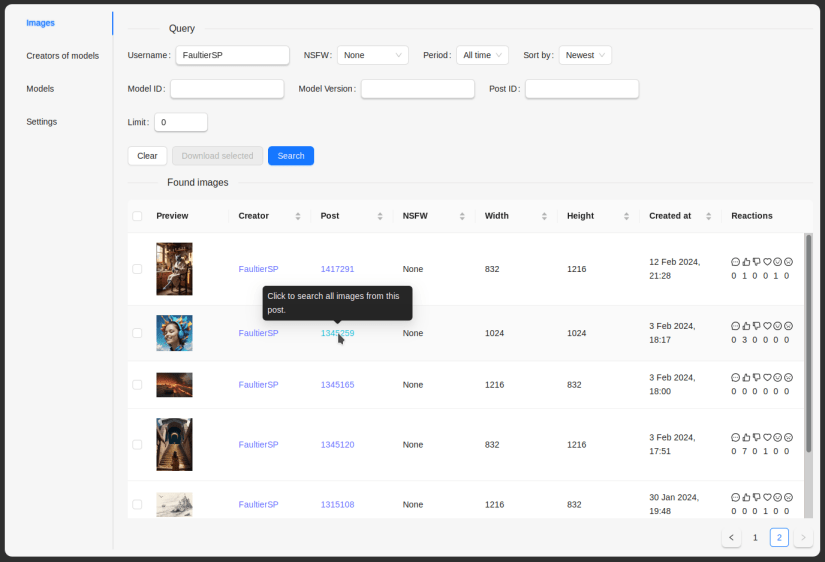This screenshot has height=562, width=825.
Task: Expand the Period dropdown showing All time
Action: [482, 56]
